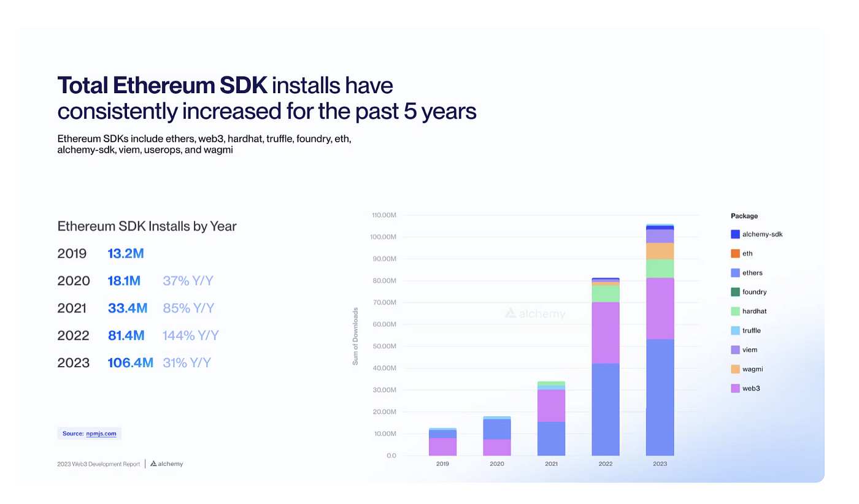Image resolution: width=859 pixels, height=504 pixels.
Task: Click the 110.00M y-axis label
Action: [384, 215]
